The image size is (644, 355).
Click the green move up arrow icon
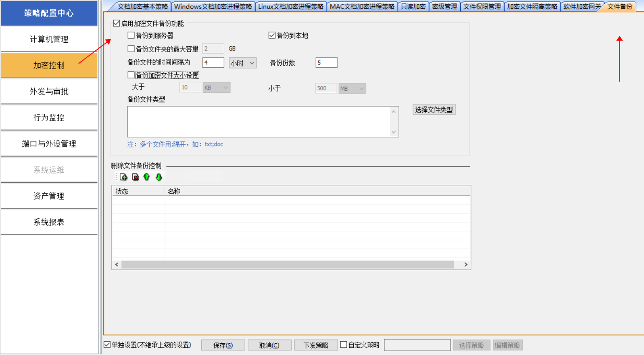click(x=147, y=177)
